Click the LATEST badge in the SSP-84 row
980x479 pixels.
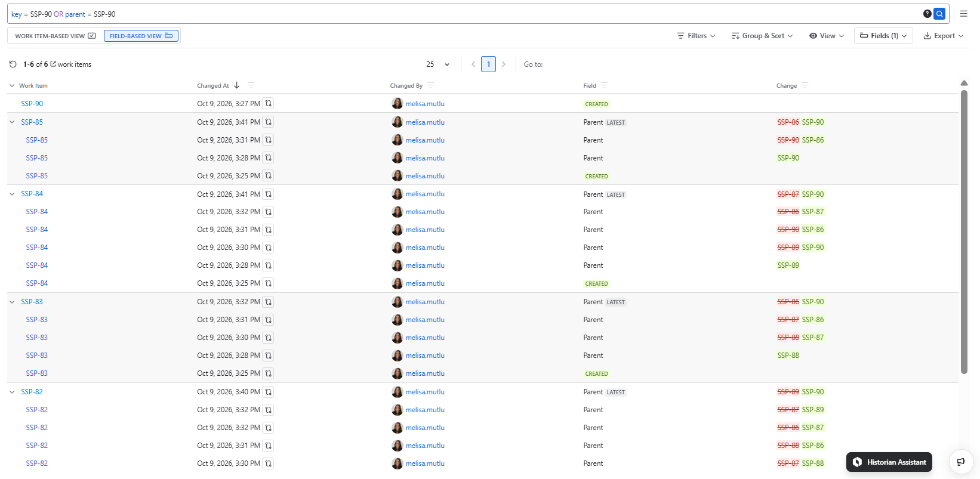tap(616, 194)
